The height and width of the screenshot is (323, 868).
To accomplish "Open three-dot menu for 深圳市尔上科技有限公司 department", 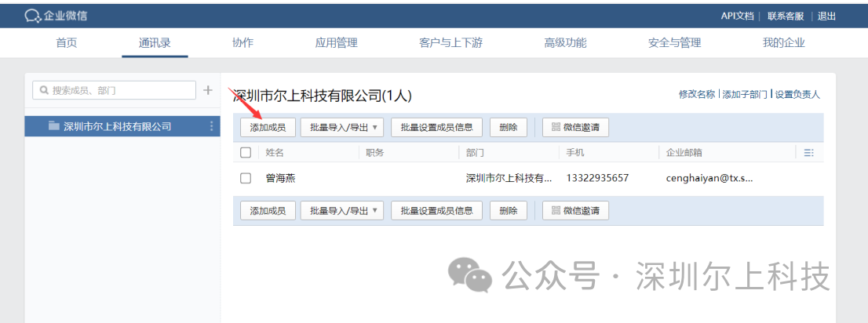I will coord(211,126).
